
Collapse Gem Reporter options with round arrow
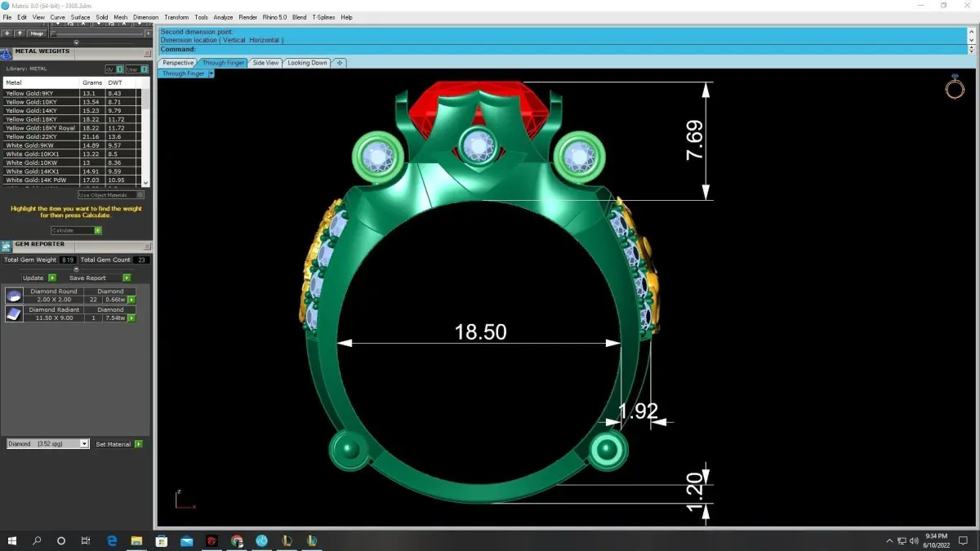tap(76, 269)
